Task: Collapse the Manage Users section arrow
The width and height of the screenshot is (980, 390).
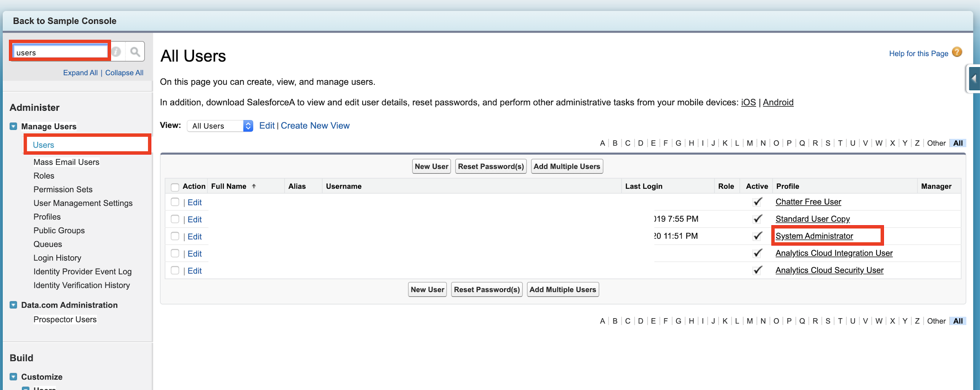Action: [x=13, y=126]
